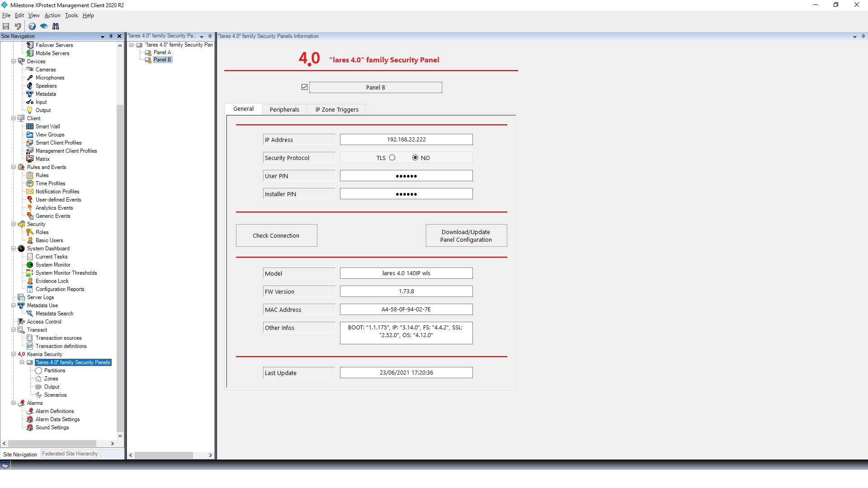Select Panel B in the overview tree
This screenshot has width=868, height=488.
pyautogui.click(x=162, y=60)
